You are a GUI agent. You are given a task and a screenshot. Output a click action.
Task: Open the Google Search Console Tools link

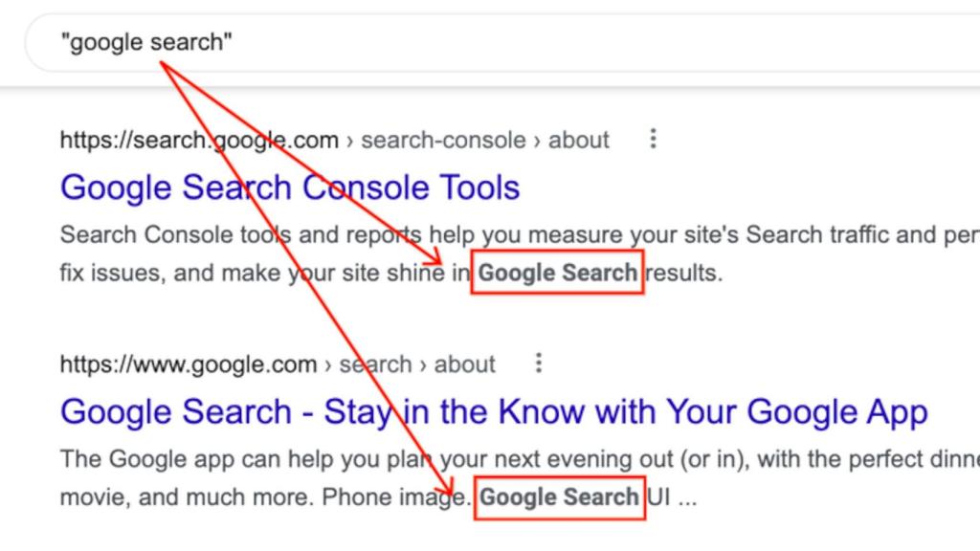coord(290,187)
